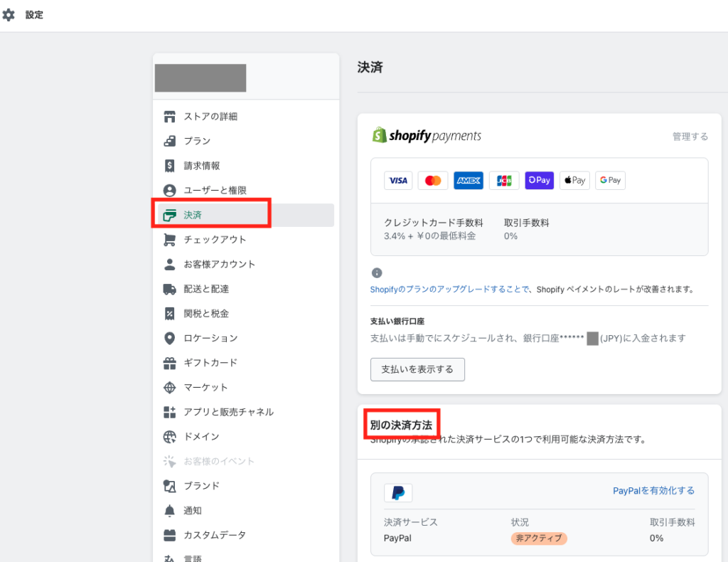Screen dimensions: 728x562
Task: Click the Shop Pay icon
Action: 539,180
